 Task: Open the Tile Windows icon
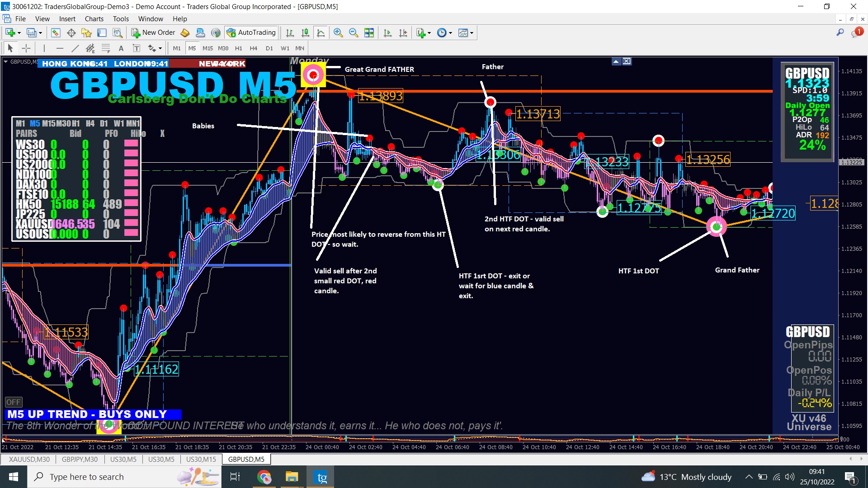point(369,33)
